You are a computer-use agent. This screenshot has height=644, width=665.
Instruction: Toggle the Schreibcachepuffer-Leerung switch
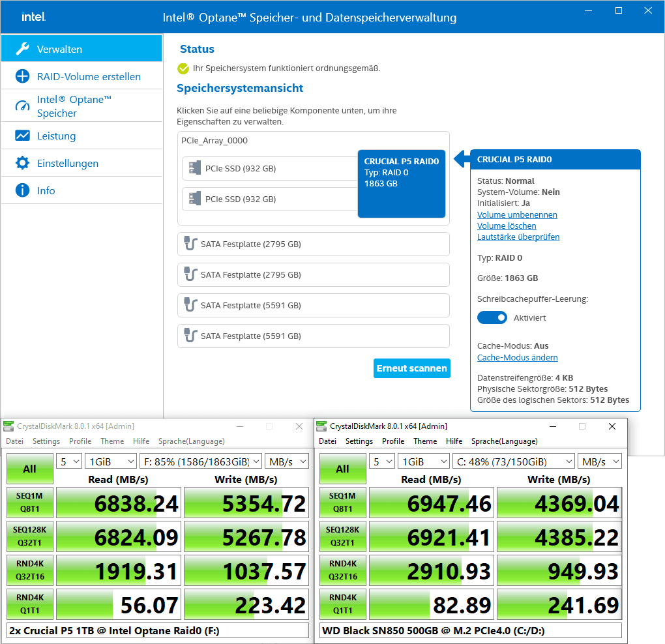(x=492, y=317)
